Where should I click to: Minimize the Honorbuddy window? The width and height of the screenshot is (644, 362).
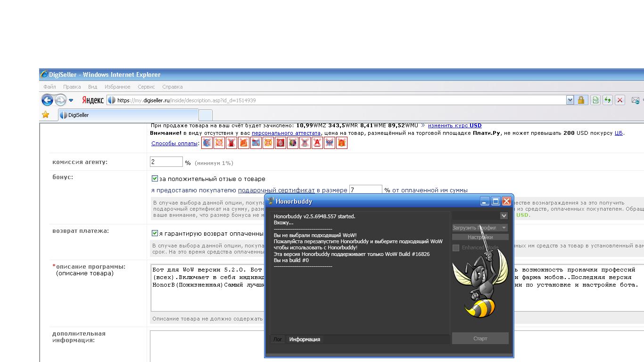click(485, 201)
